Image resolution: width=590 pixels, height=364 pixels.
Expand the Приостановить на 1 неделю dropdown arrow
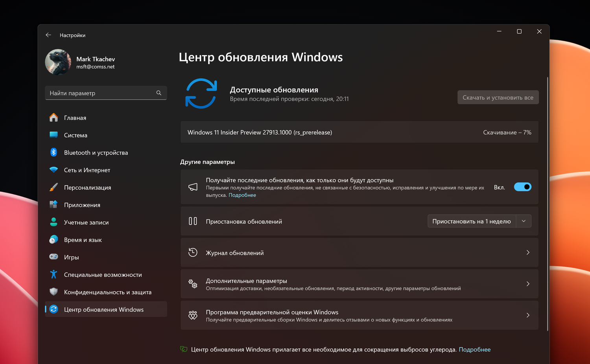click(524, 221)
